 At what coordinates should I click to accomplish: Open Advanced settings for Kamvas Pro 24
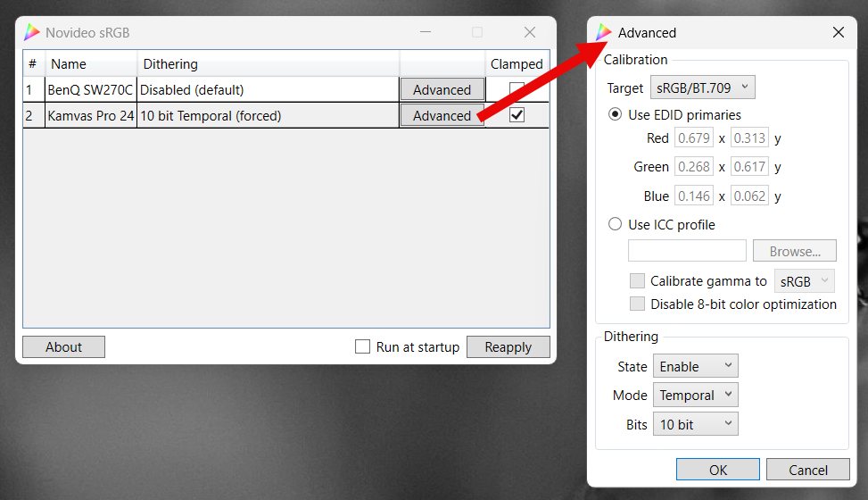(x=442, y=116)
